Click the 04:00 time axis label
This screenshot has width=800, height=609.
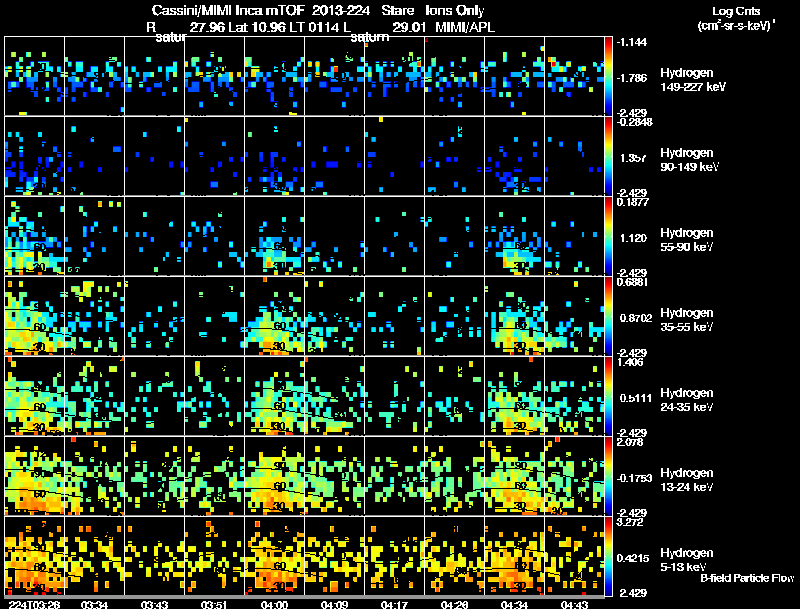tap(274, 604)
